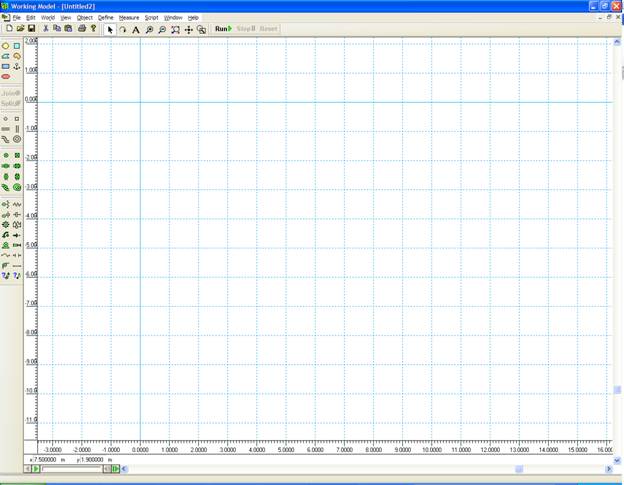Select the Zoom In magnifier tool
Image resolution: width=624 pixels, height=485 pixels.
tap(149, 29)
